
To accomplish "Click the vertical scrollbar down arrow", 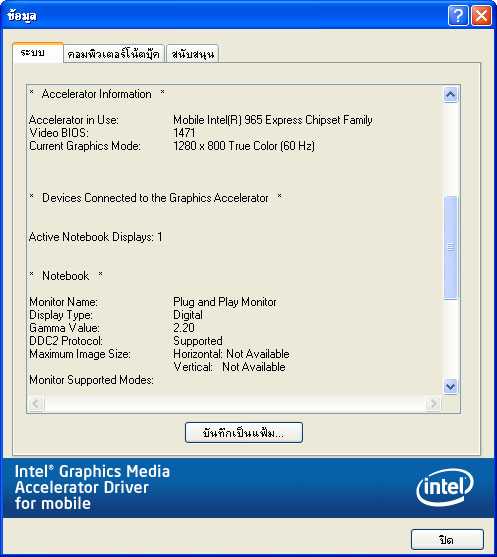I will click(450, 386).
